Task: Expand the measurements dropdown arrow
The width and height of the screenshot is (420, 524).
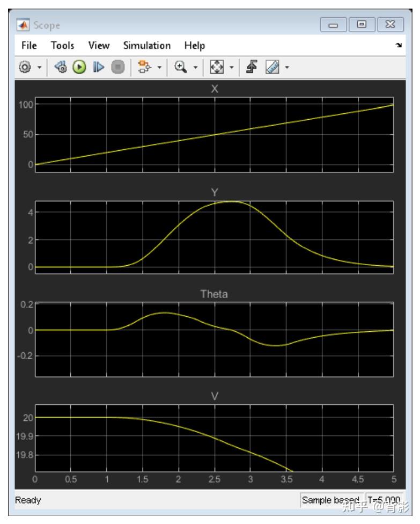Action: 287,67
